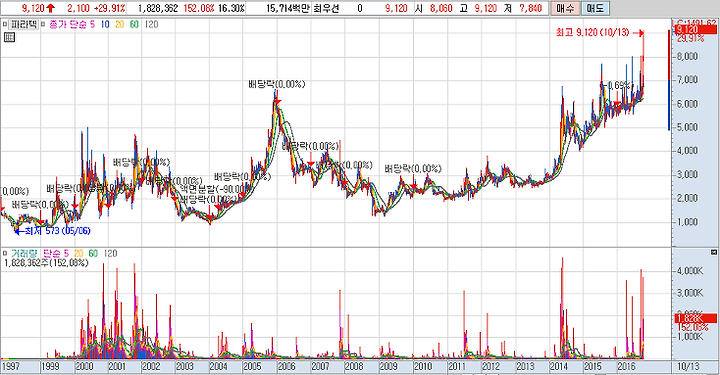The image size is (720, 375).
Task: Click the 파라텍 stock name button
Action: 23,24
